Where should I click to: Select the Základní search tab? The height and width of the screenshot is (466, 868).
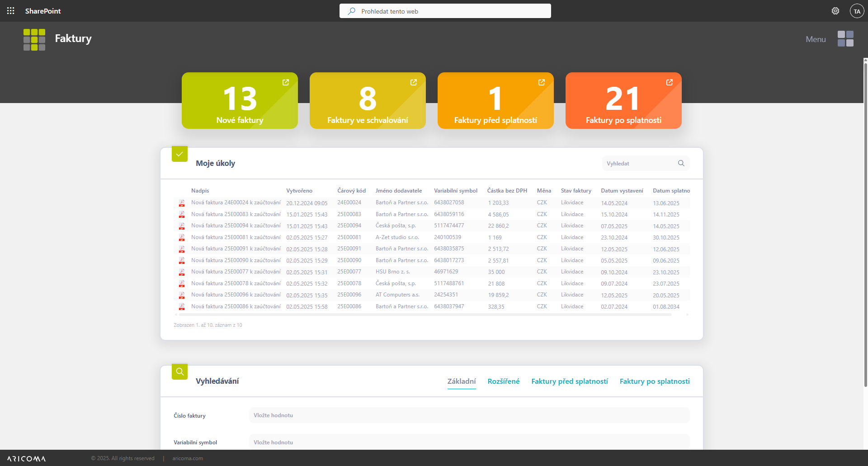point(461,381)
